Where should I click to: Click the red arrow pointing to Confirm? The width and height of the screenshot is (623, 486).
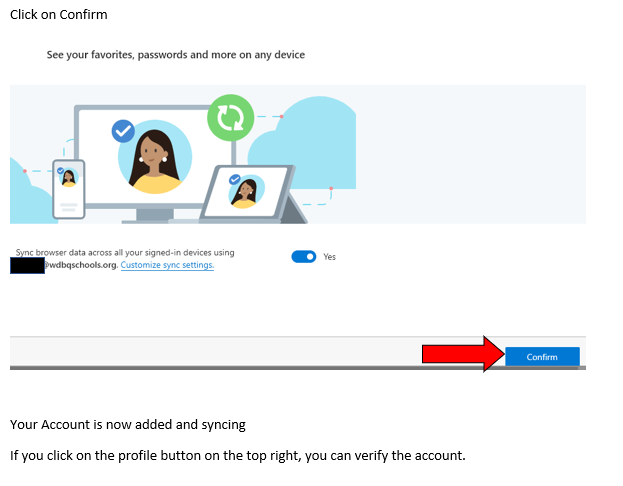pos(459,354)
